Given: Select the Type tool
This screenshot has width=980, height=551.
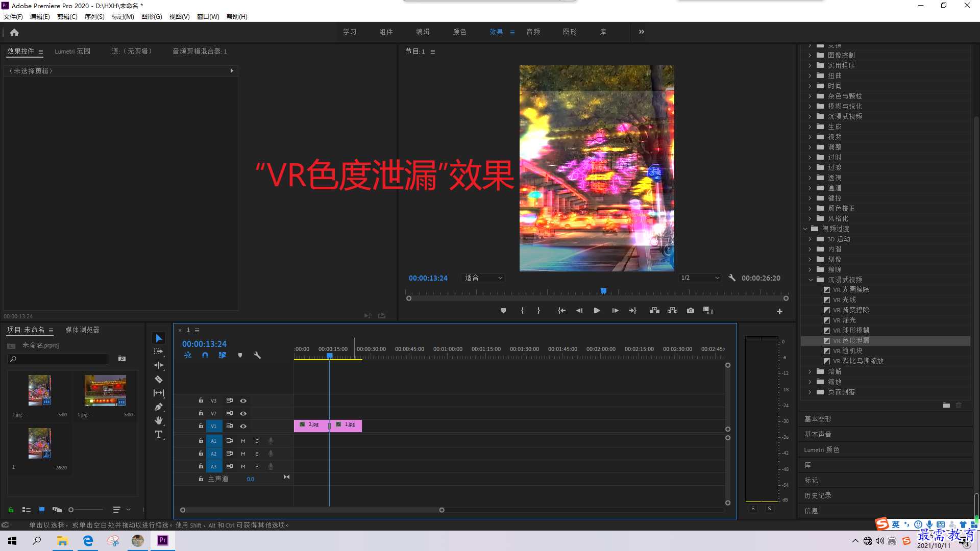Looking at the screenshot, I should 159,434.
